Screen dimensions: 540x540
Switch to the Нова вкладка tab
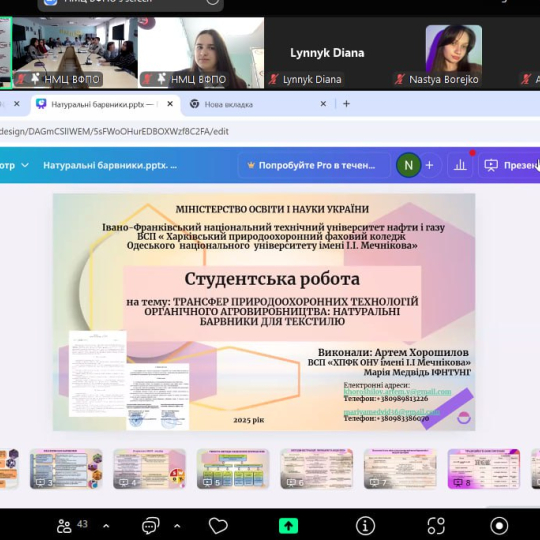tap(254, 104)
